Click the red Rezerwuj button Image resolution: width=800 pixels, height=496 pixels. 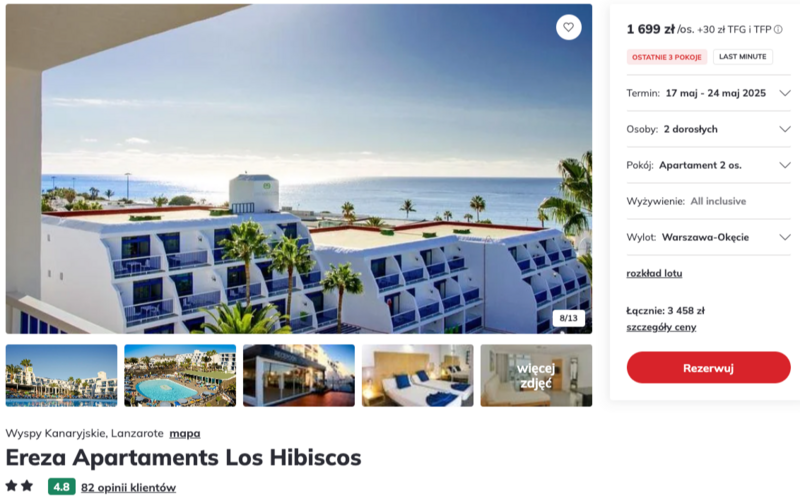click(708, 367)
